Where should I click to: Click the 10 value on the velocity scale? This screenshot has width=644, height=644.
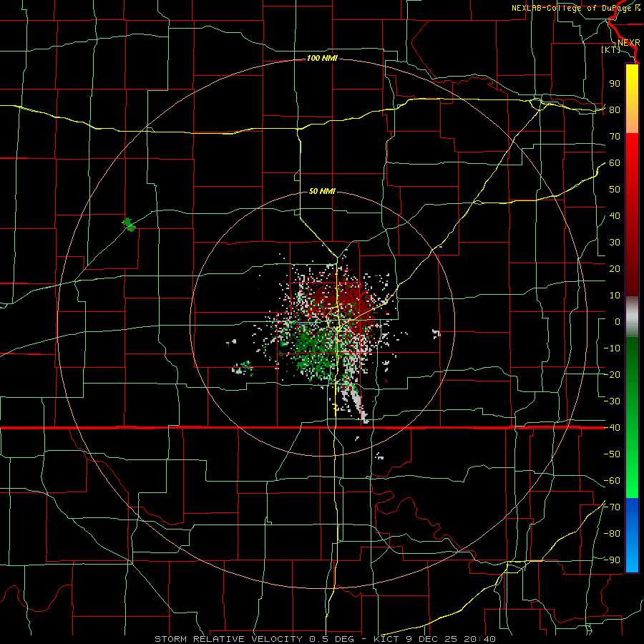615,296
